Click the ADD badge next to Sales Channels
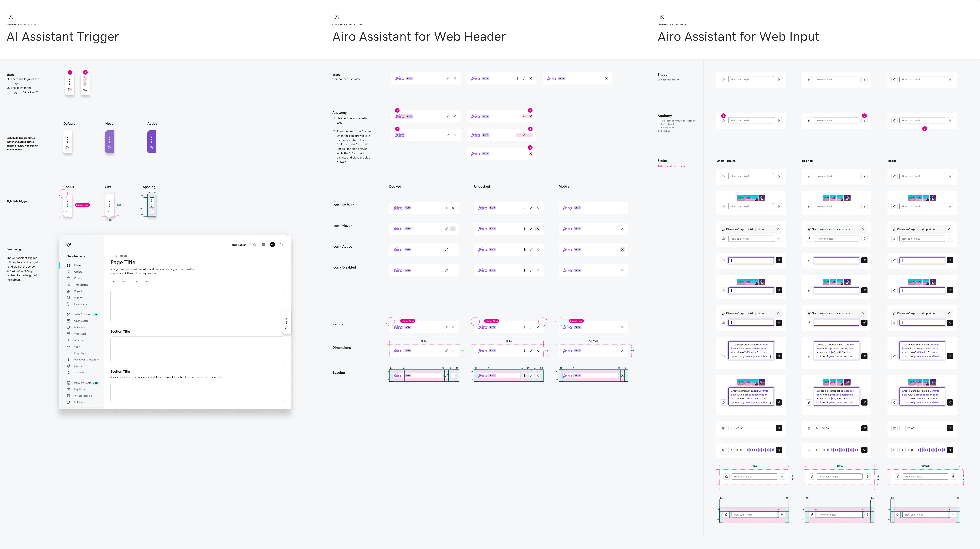 (96, 314)
